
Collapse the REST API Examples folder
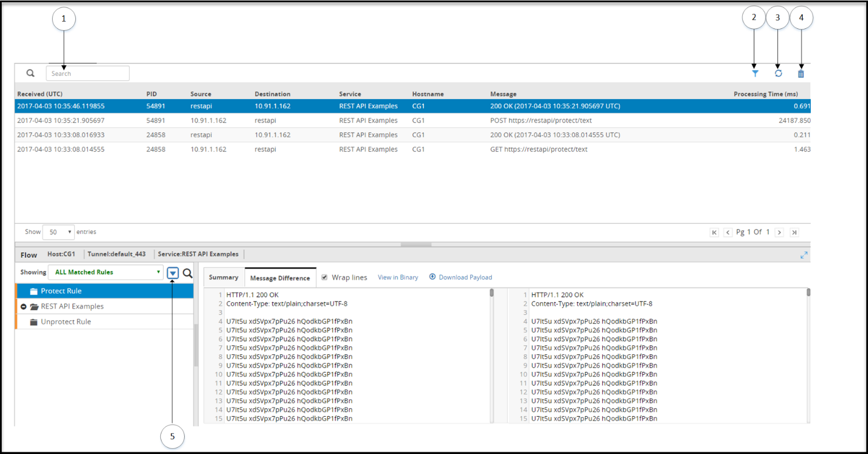tap(24, 307)
